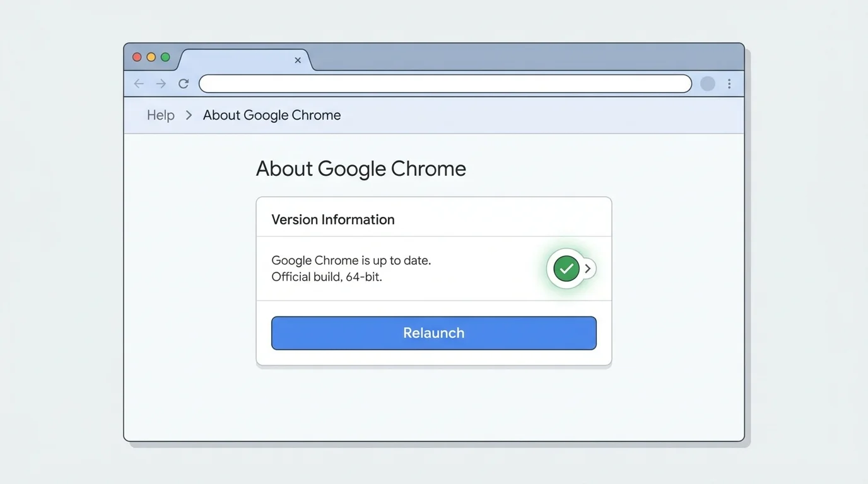868x484 pixels.
Task: Click the red close window button
Action: [x=137, y=57]
